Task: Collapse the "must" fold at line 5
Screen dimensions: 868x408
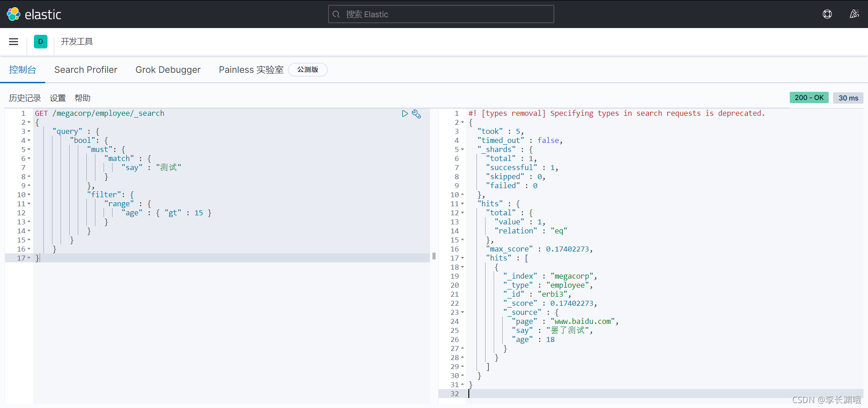Action: (x=29, y=150)
